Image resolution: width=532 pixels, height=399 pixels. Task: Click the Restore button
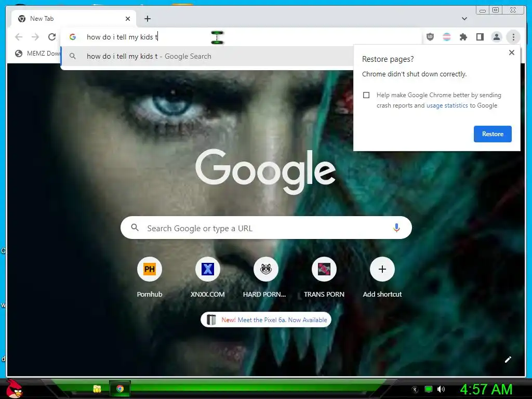coord(493,134)
